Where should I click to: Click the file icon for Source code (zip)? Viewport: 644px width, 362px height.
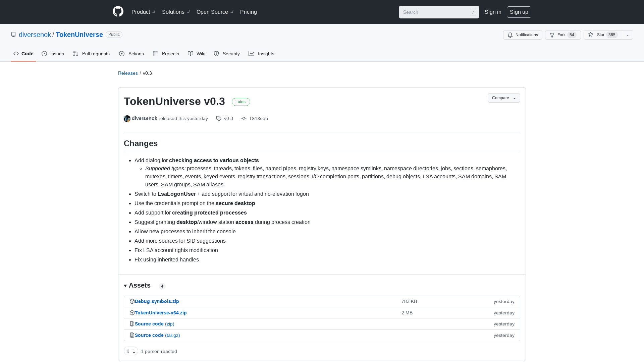(x=132, y=324)
